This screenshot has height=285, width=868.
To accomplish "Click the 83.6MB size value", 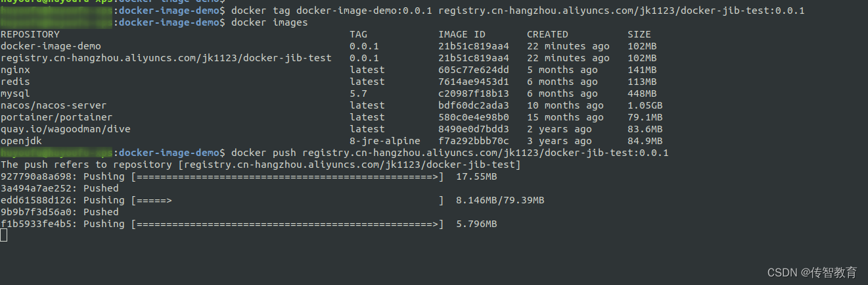I will click(x=645, y=129).
